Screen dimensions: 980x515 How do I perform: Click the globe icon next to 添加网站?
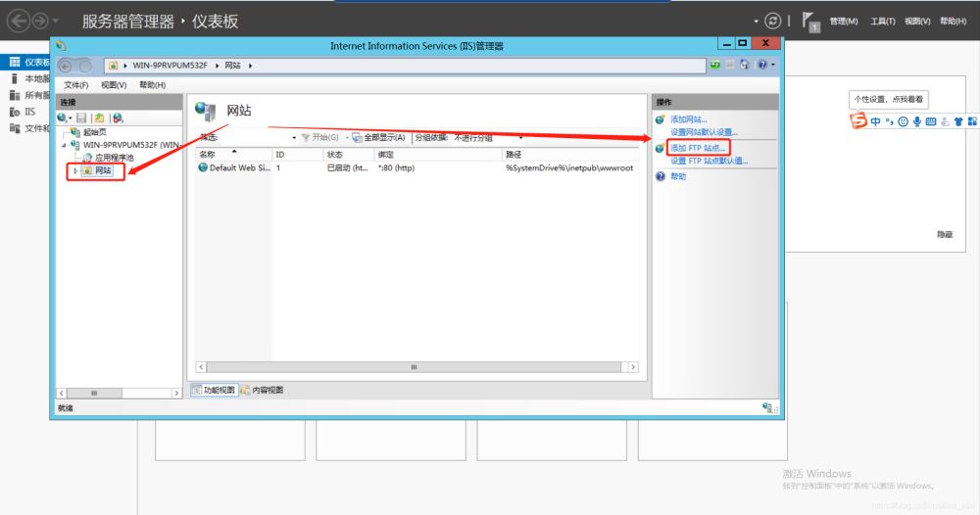click(660, 119)
